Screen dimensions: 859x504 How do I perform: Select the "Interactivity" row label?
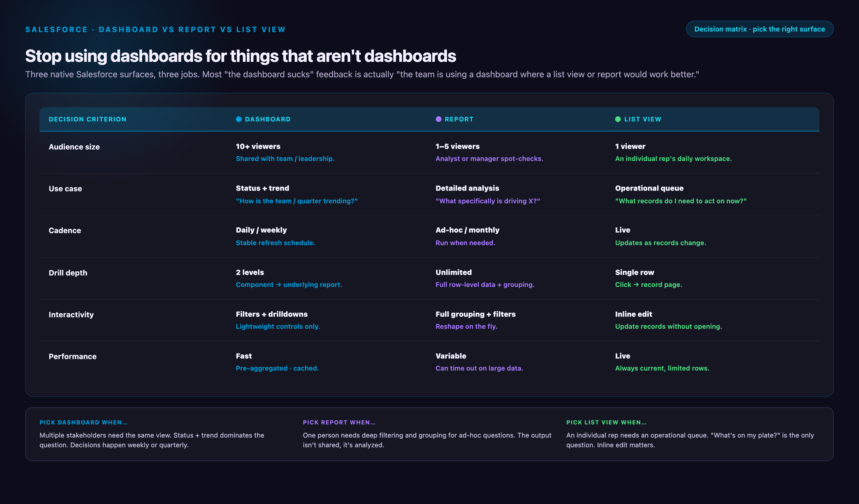[71, 315]
